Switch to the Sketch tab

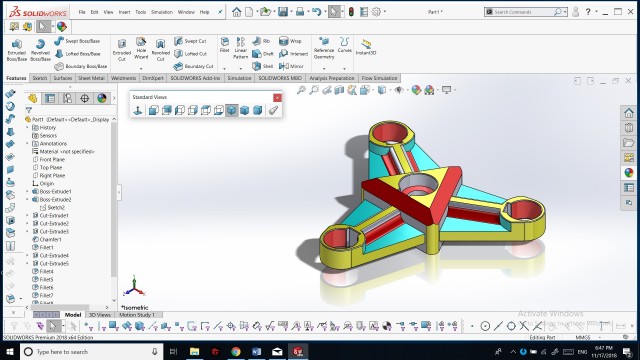coord(40,78)
